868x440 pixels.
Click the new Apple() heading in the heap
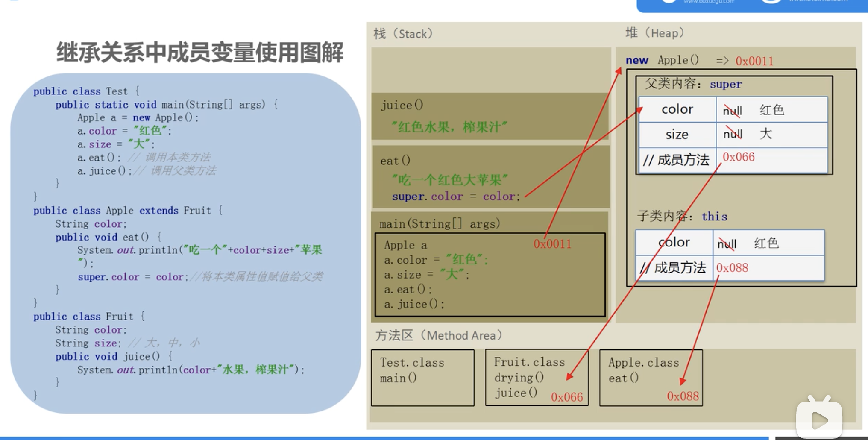(663, 60)
